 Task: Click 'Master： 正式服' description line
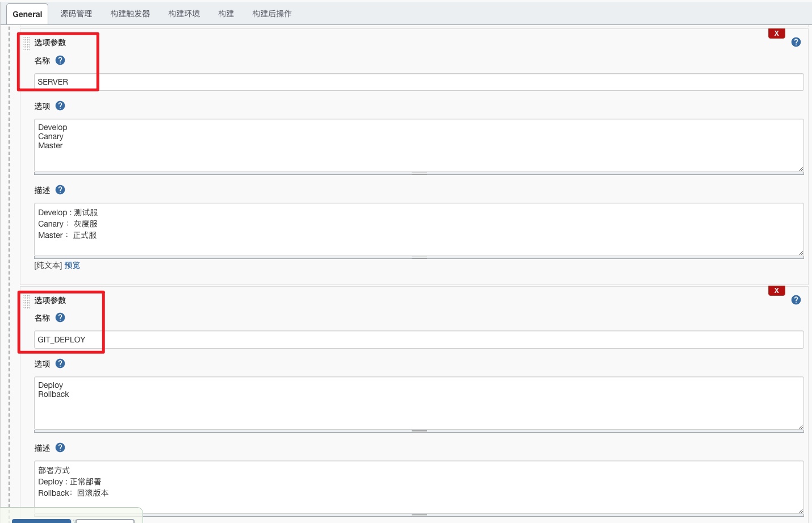click(68, 235)
